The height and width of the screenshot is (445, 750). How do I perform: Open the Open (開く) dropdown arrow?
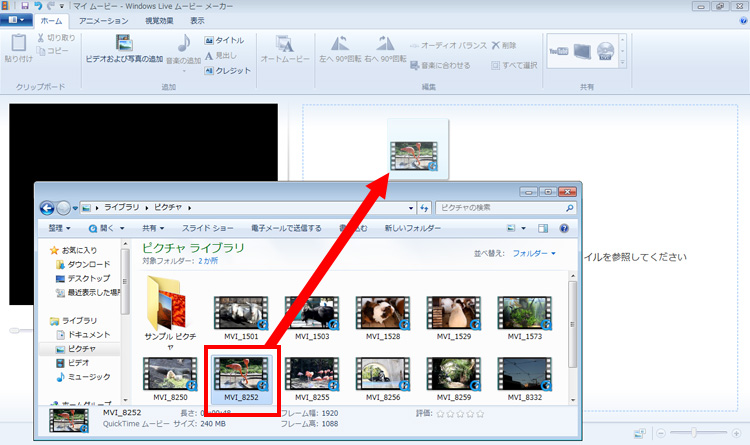tap(122, 228)
